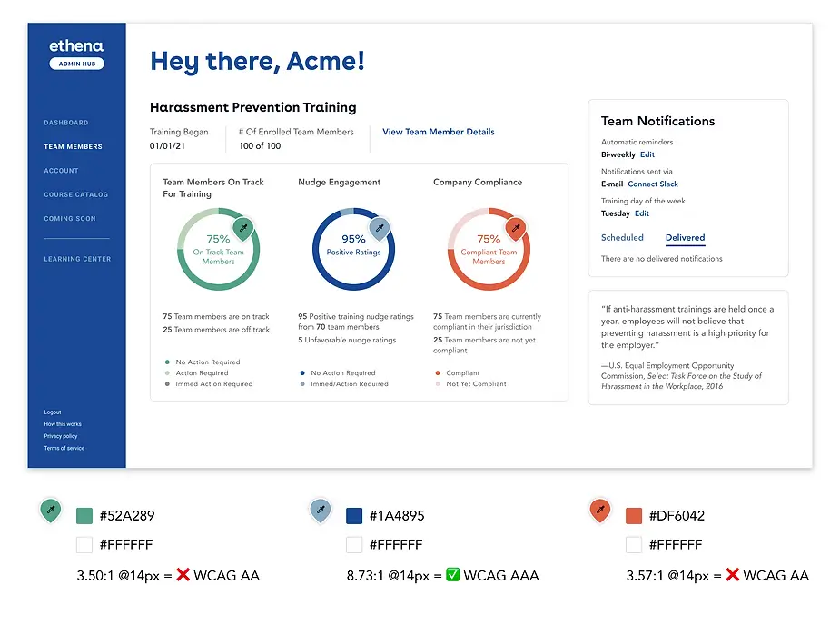Click the green eyedropper pin beside #52A289
Viewport: 840px width, 625px height.
coord(51,510)
